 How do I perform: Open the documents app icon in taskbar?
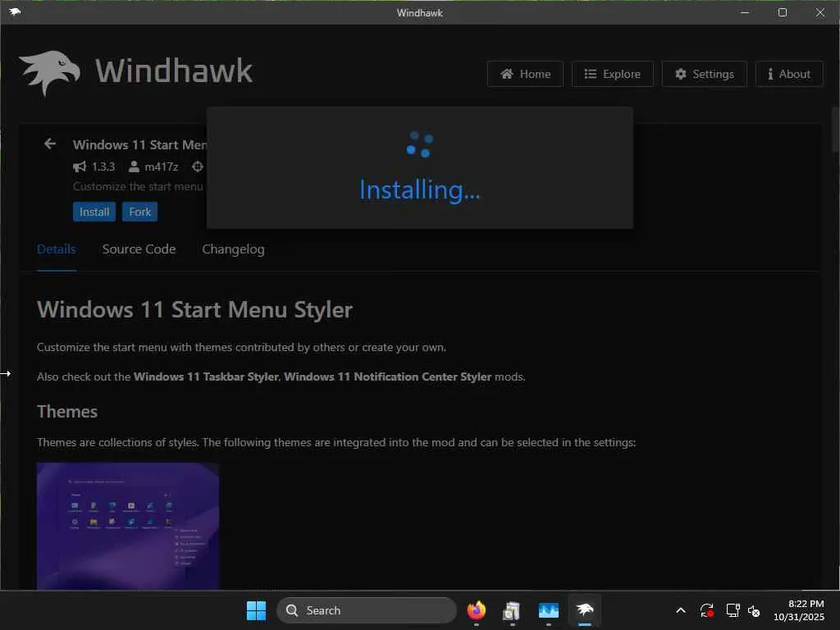(512, 610)
